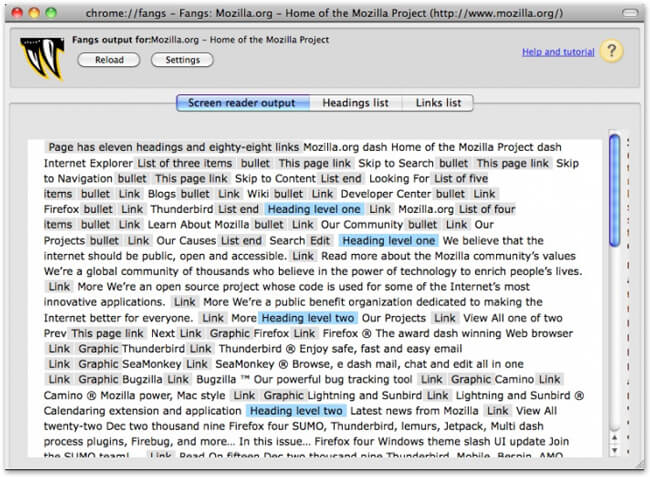Click "Bugzilla ™ Our powerful bug tracking tool"
Image resolution: width=650 pixels, height=477 pixels.
pos(304,380)
